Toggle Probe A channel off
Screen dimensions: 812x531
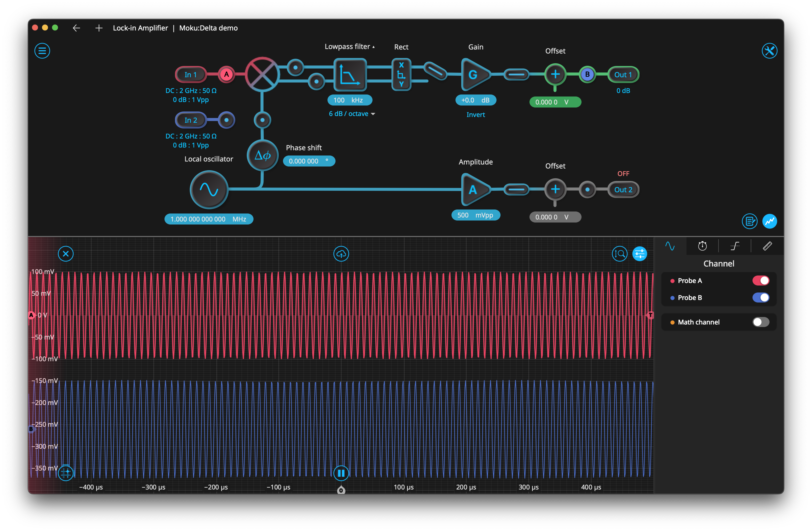[760, 280]
